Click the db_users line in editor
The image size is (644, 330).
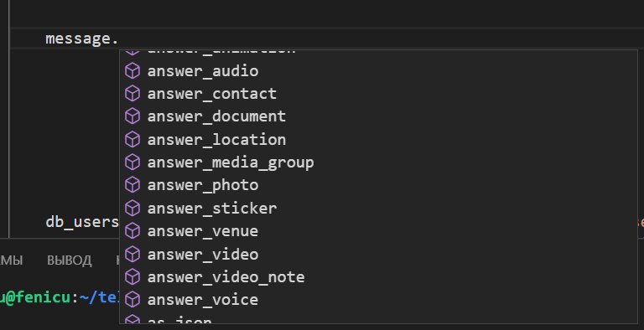tap(82, 222)
